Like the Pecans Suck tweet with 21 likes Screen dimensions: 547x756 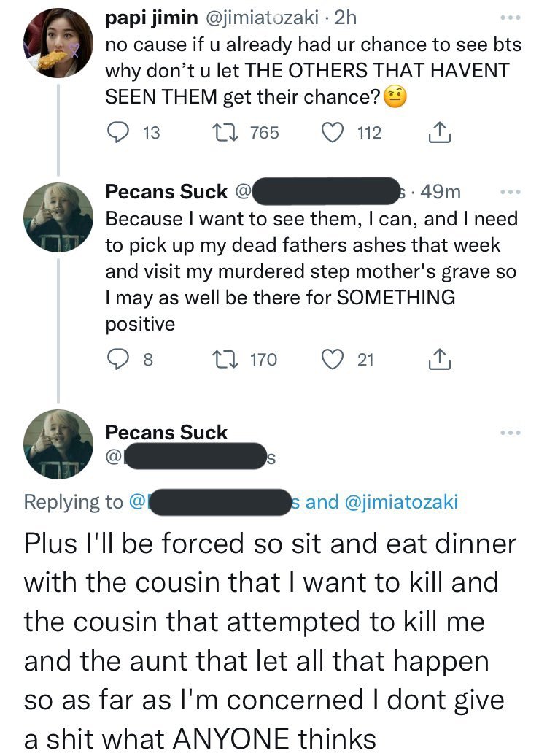coord(332,360)
